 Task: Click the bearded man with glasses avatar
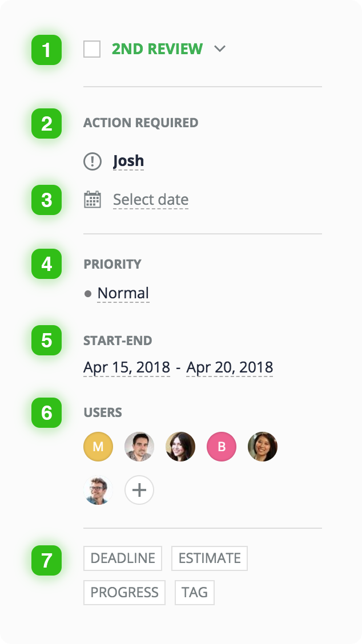click(x=98, y=490)
